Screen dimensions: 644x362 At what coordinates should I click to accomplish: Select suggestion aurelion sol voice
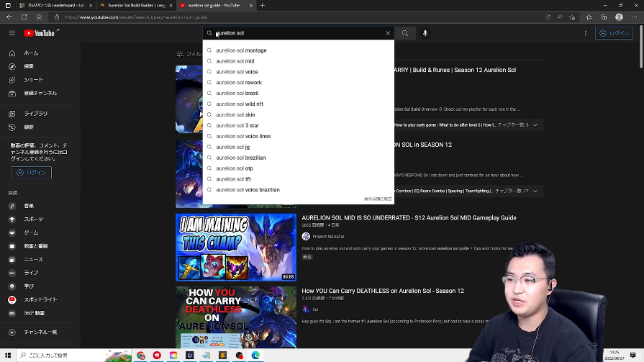tap(298, 71)
